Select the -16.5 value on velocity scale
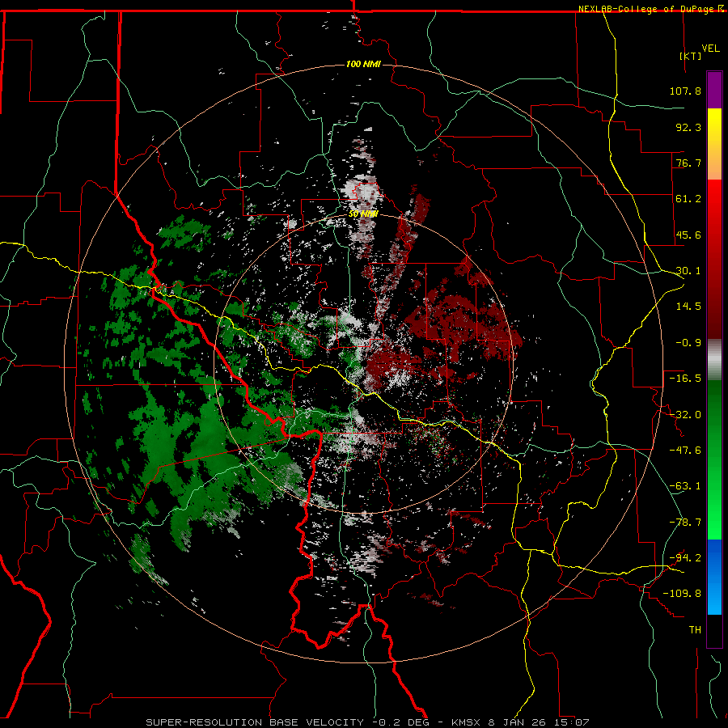 (685, 379)
